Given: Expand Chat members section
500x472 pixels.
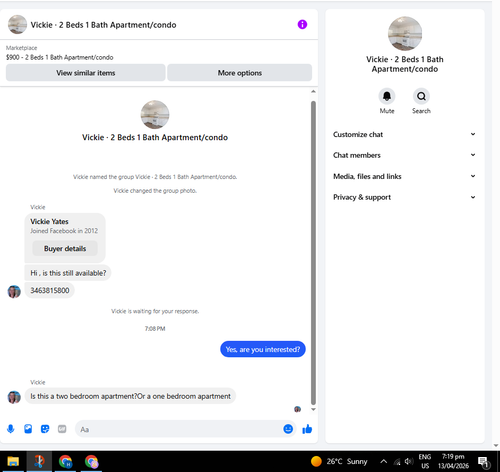Looking at the screenshot, I should (x=404, y=155).
